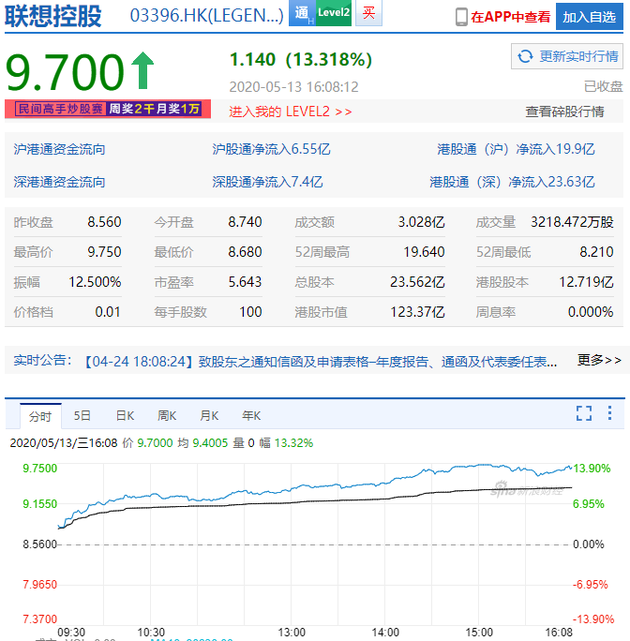Switch to the 日K chart tab
The height and width of the screenshot is (641, 630).
125,416
